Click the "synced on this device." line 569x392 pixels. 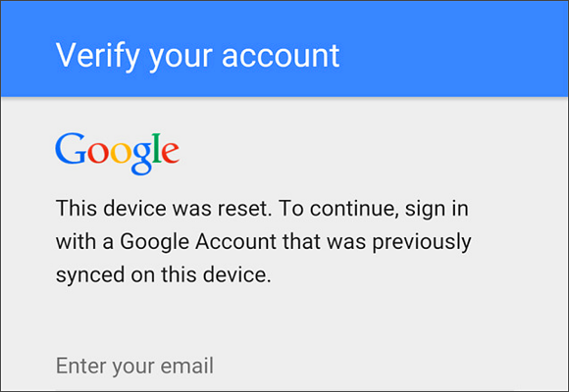163,276
